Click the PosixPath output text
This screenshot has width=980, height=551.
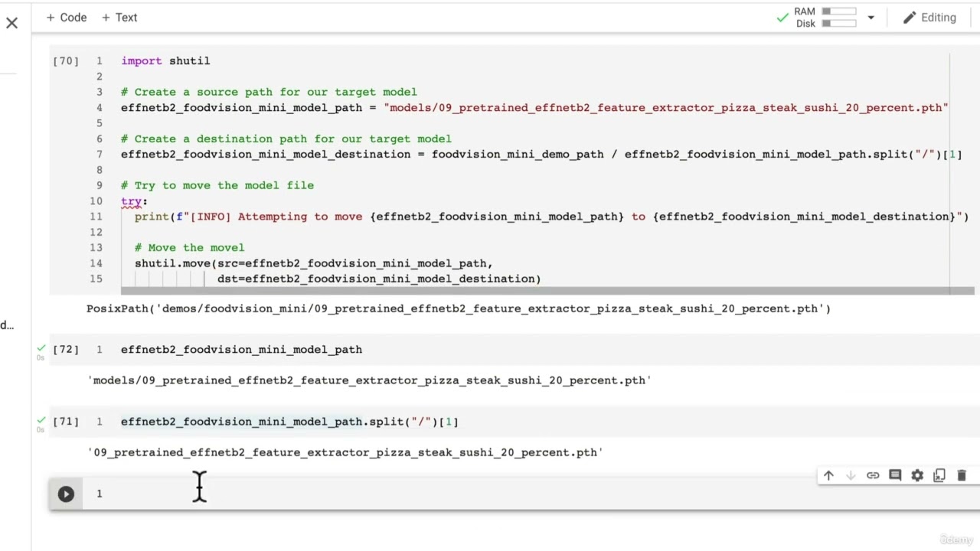[459, 308]
